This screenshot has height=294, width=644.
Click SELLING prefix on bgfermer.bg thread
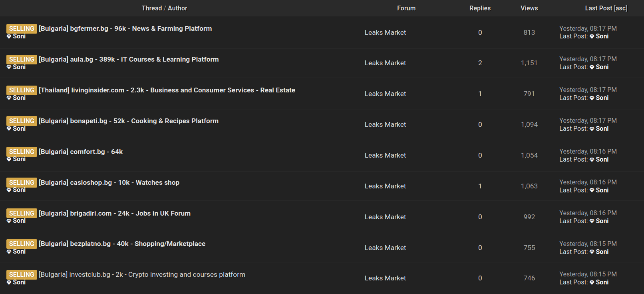point(22,28)
